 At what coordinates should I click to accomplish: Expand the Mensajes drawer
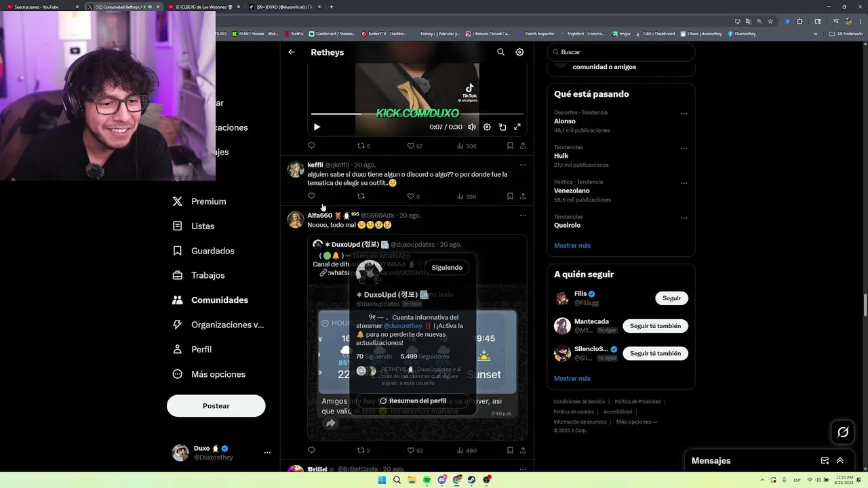pyautogui.click(x=840, y=461)
